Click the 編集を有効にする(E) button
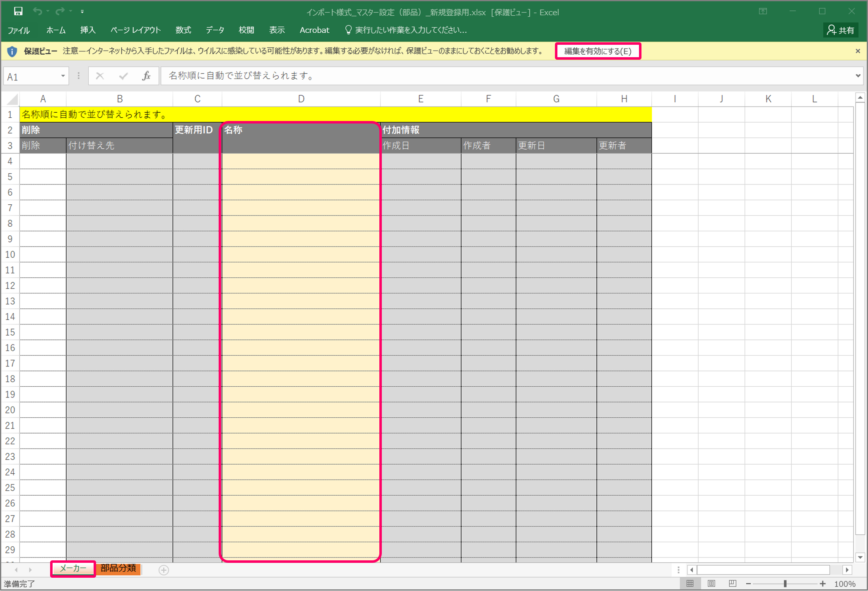This screenshot has height=591, width=868. [x=598, y=51]
